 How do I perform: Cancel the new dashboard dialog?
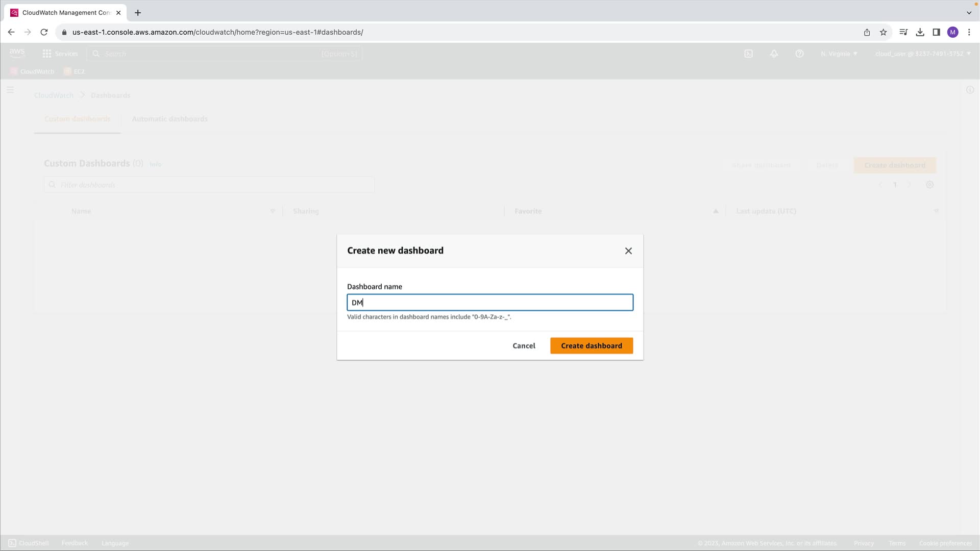524,346
